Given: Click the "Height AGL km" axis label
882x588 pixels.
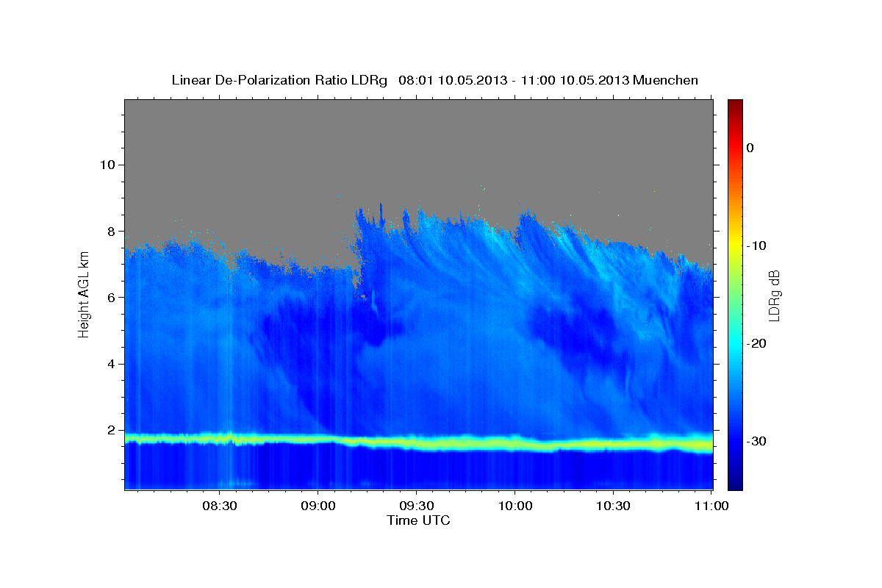Looking at the screenshot, I should click(84, 293).
